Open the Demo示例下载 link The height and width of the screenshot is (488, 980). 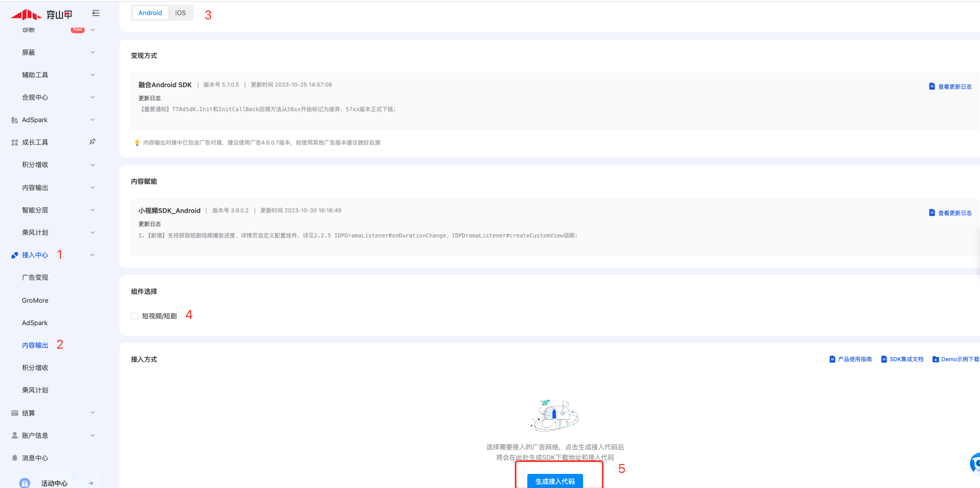(960, 359)
